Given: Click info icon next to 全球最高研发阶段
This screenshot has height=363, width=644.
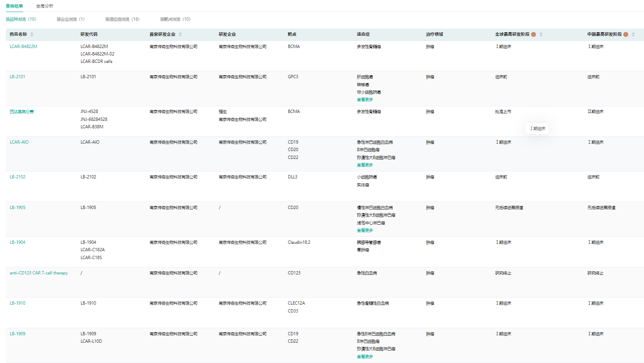Looking at the screenshot, I should tap(534, 34).
